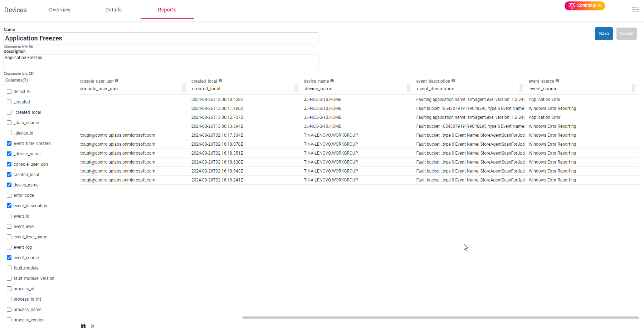Uncheck the event_time_created column checkbox
The image size is (644, 330).
tap(9, 144)
